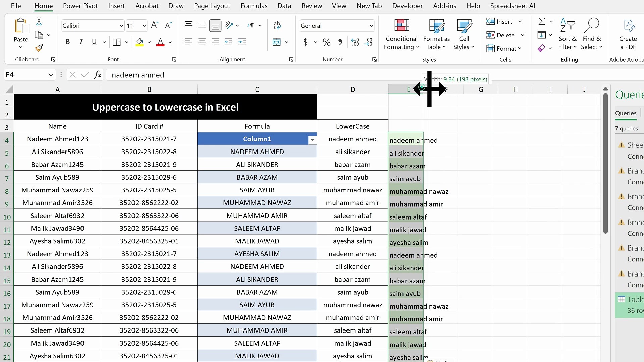This screenshot has width=644, height=362.
Task: Toggle Bold formatting
Action: 68,42
